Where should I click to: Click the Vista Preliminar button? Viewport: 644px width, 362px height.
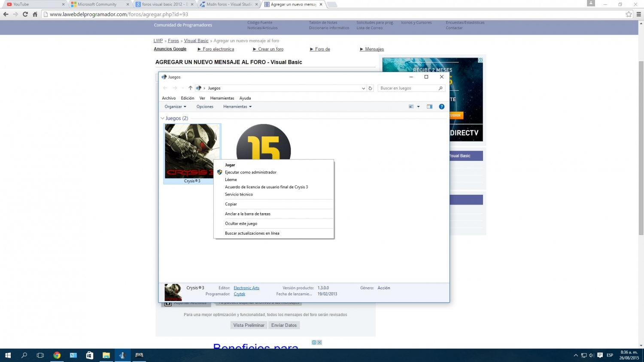point(249,325)
